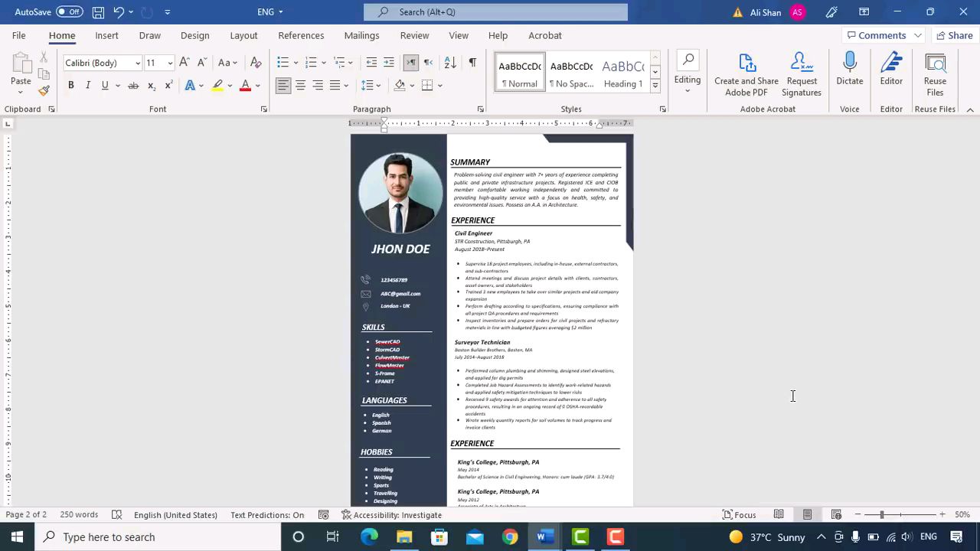The image size is (980, 551).
Task: Apply subscript formatting
Action: click(x=152, y=85)
